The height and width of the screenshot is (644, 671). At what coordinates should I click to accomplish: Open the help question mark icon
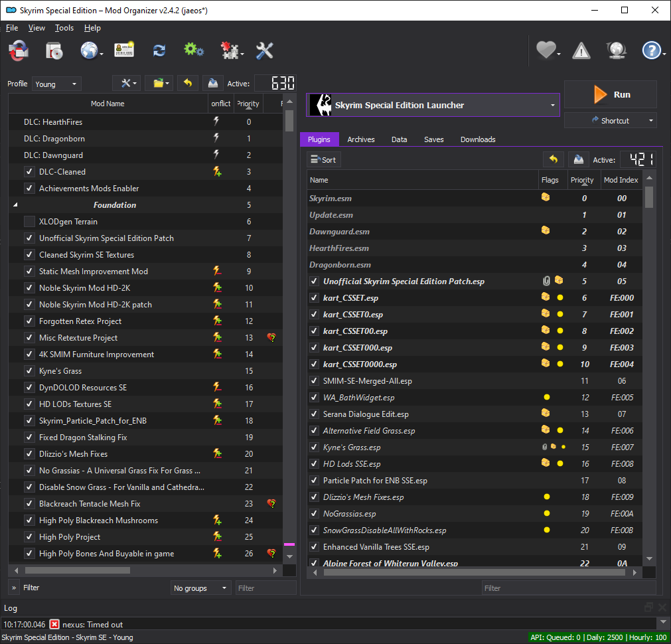651,50
